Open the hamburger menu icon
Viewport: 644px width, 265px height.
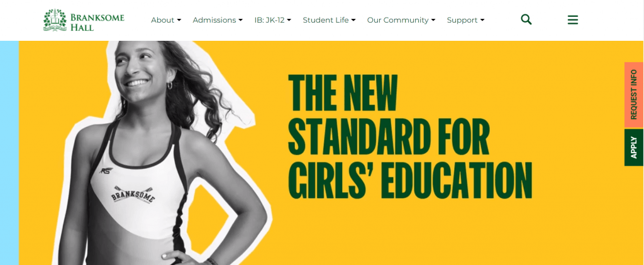pos(573,19)
